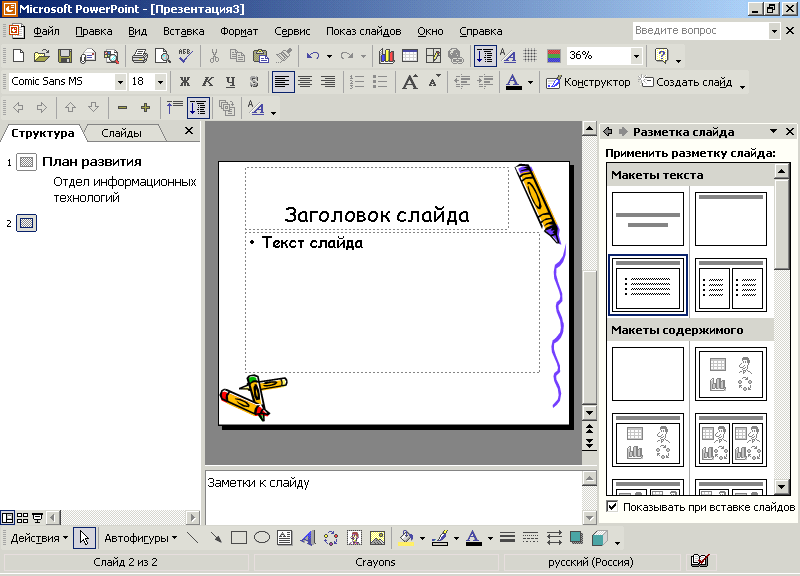
Task: Insert a text box in drawing toolbar
Action: pos(285,538)
